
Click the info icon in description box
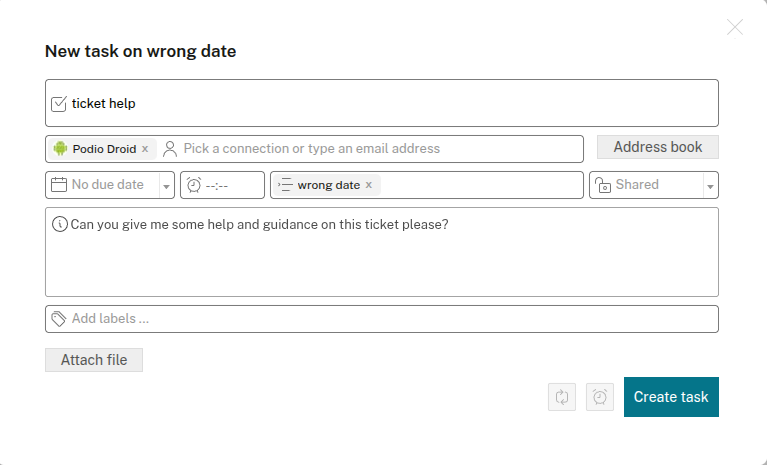(x=59, y=224)
